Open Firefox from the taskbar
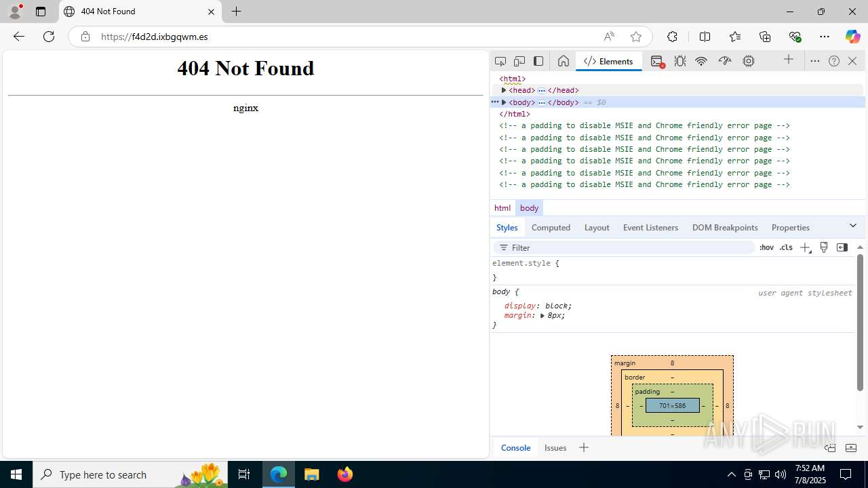This screenshot has width=868, height=488. tap(345, 474)
